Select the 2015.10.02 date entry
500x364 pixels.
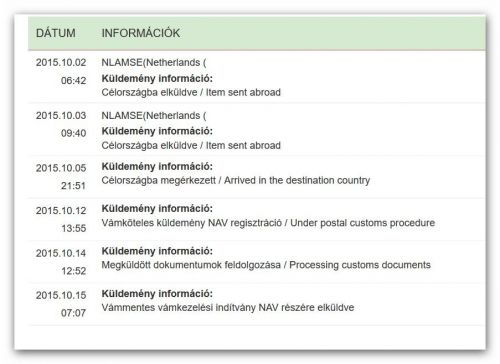pyautogui.click(x=61, y=62)
